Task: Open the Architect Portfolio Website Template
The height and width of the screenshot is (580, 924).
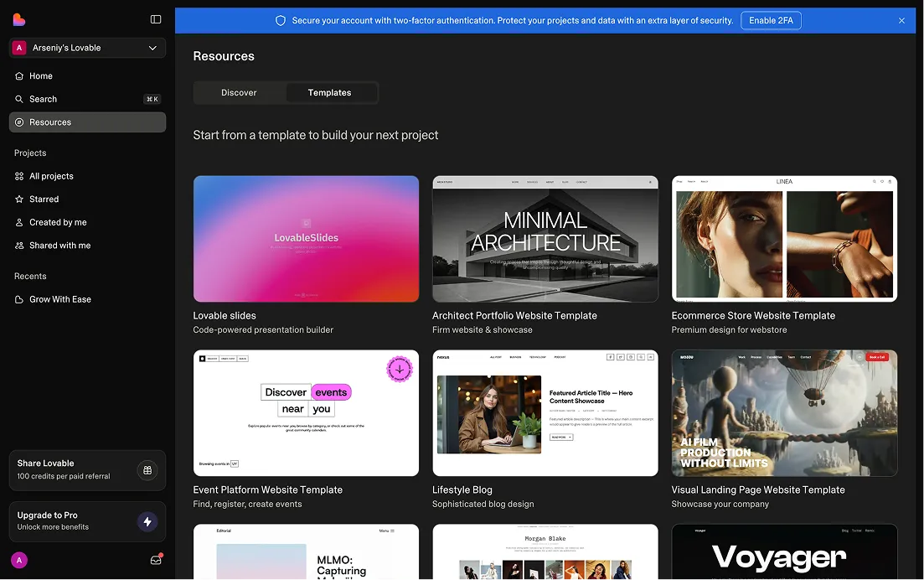Action: pyautogui.click(x=545, y=238)
